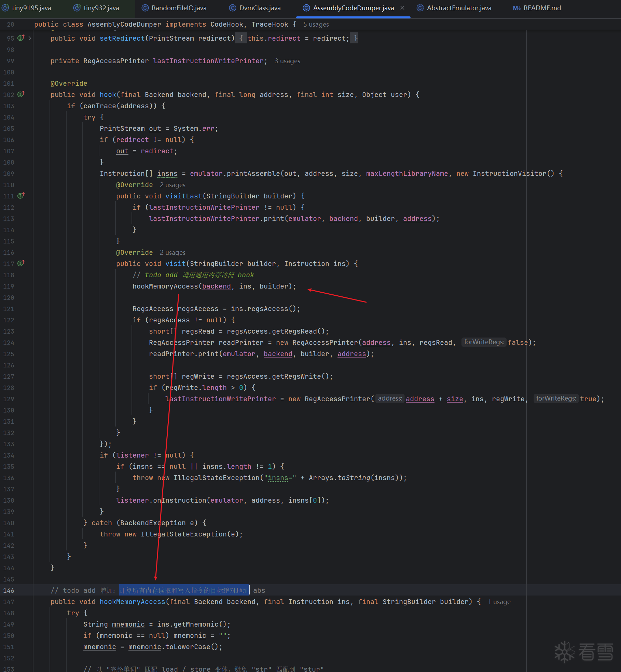Open the tiny932.java editor tab

[x=97, y=8]
